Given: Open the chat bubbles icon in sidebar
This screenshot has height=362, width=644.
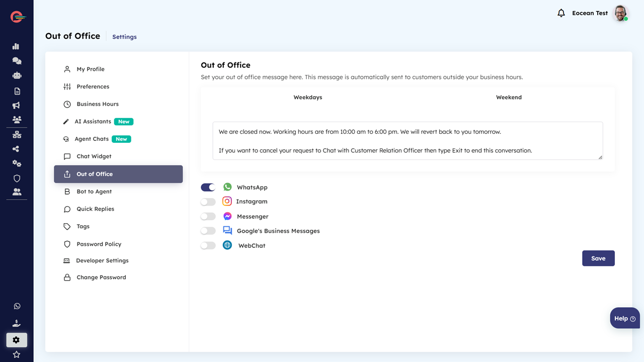Looking at the screenshot, I should pyautogui.click(x=17, y=61).
